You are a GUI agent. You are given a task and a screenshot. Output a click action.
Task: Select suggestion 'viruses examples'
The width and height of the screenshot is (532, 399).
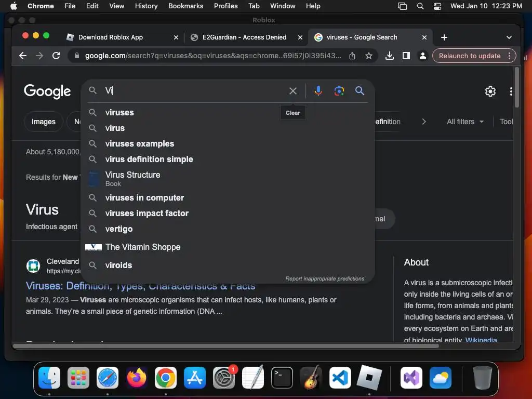(x=228, y=143)
